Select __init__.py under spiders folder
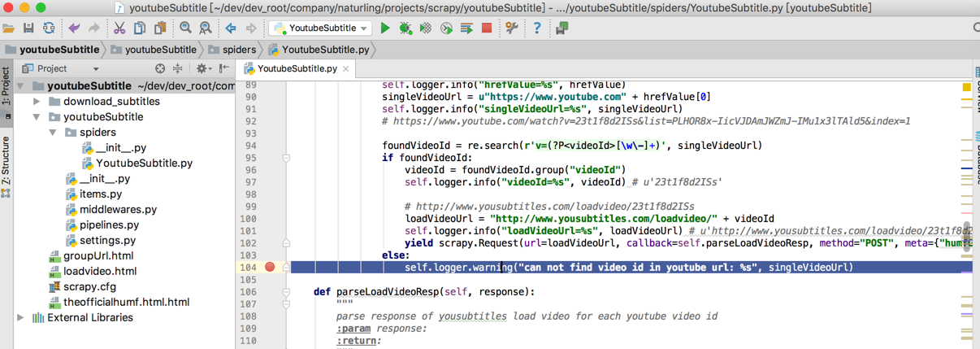The width and height of the screenshot is (980, 349). (114, 148)
